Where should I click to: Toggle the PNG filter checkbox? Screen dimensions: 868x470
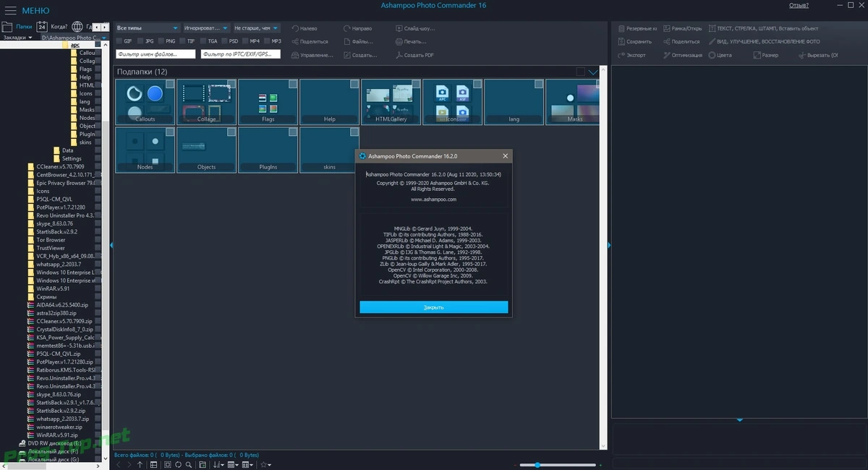(161, 41)
